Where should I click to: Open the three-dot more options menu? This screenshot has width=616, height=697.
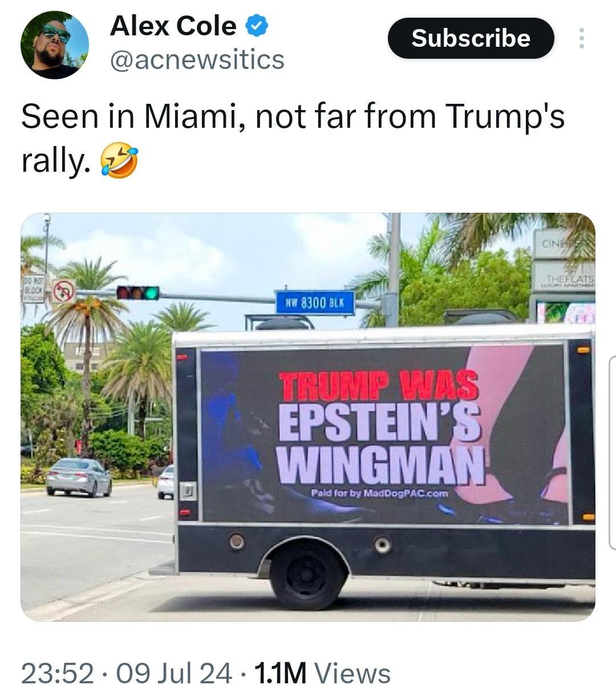point(581,38)
